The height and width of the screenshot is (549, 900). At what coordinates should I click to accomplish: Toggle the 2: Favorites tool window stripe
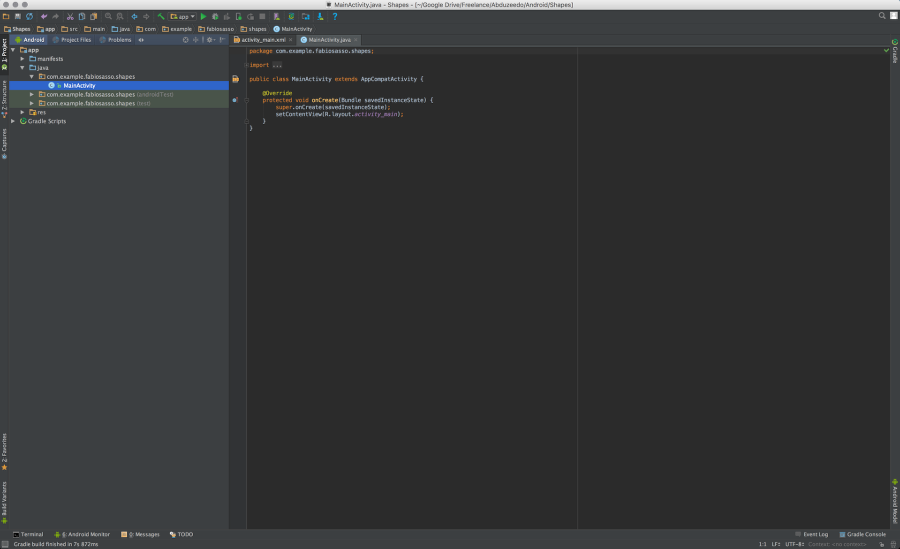tap(4, 451)
